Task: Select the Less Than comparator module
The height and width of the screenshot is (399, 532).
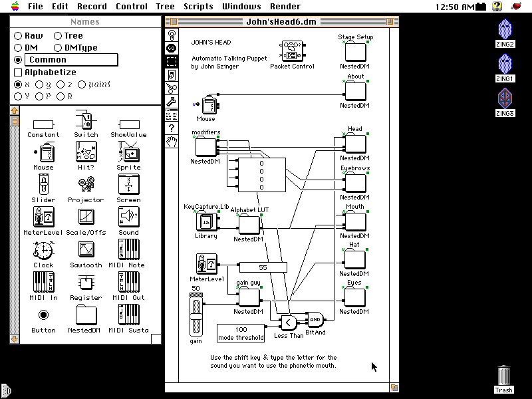Action: pos(289,323)
